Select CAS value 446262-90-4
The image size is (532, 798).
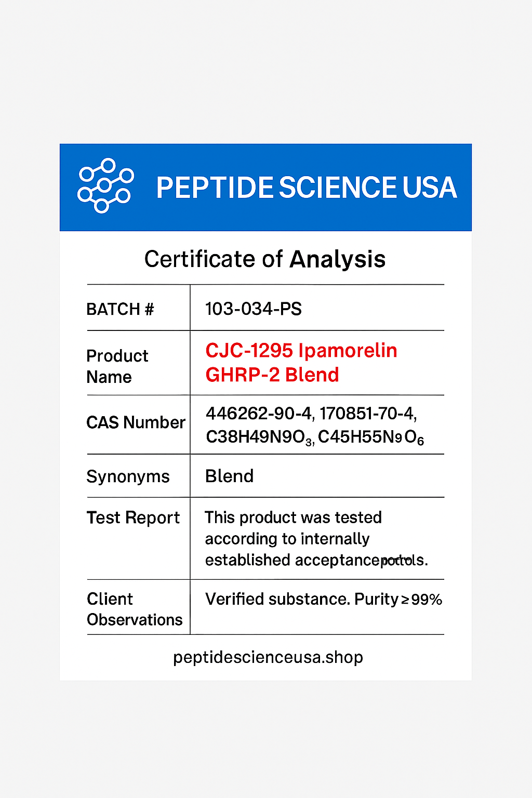[259, 414]
